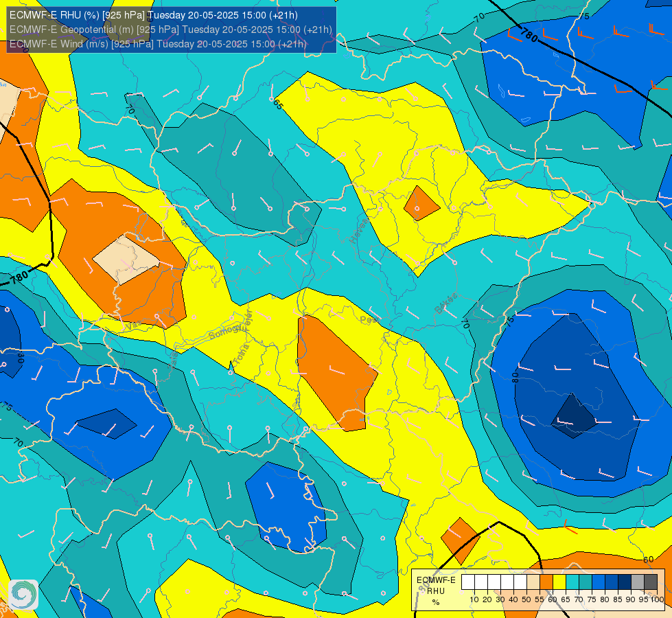Click the 'Békés' county label on the map
This screenshot has width=672, height=618.
point(445,304)
